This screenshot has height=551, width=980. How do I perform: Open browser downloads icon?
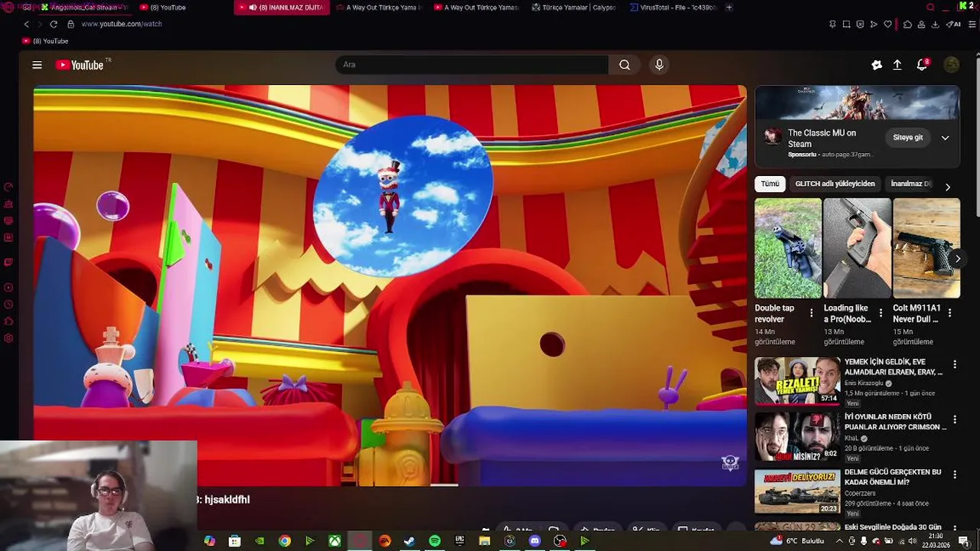[936, 24]
